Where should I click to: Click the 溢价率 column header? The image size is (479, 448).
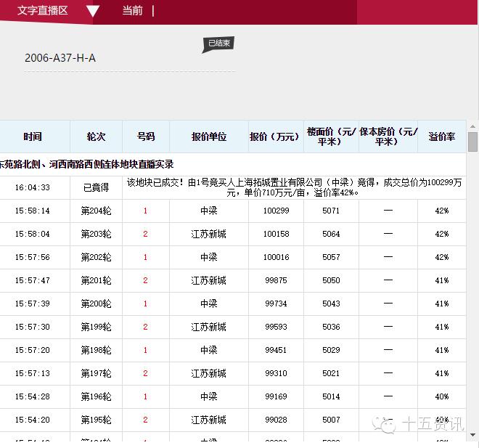[x=442, y=137]
